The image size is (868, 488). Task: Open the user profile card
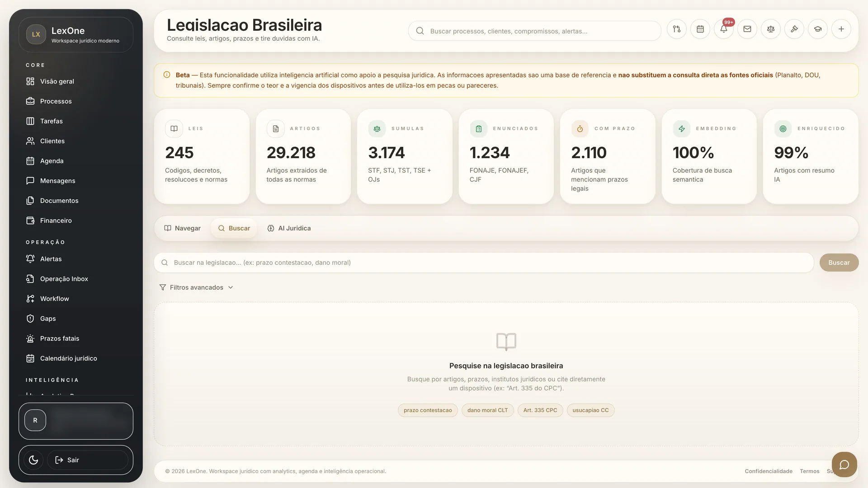click(76, 421)
